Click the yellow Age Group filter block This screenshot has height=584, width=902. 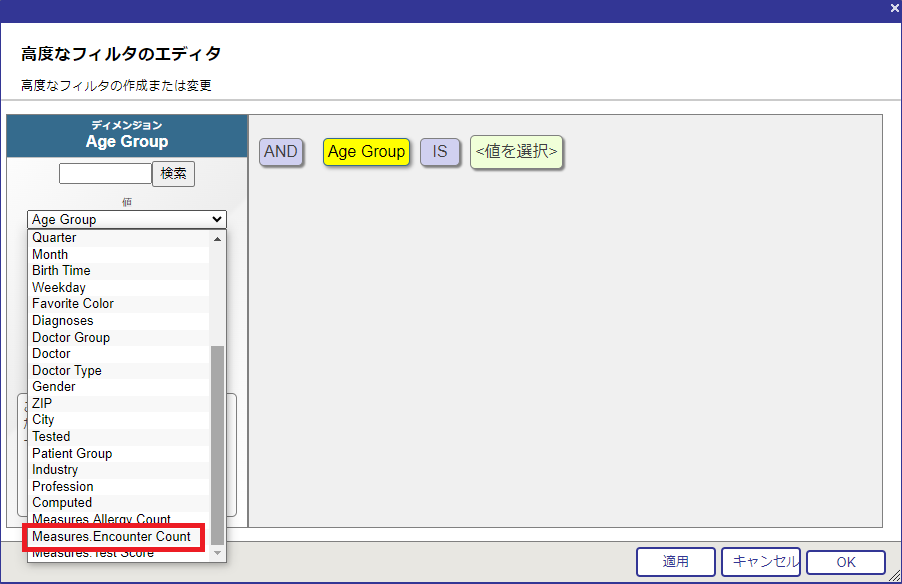coord(366,152)
